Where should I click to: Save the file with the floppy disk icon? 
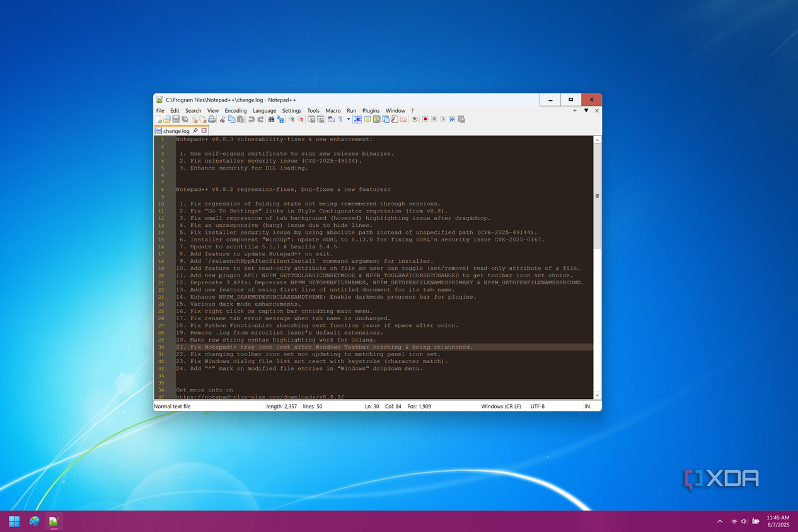click(176, 119)
